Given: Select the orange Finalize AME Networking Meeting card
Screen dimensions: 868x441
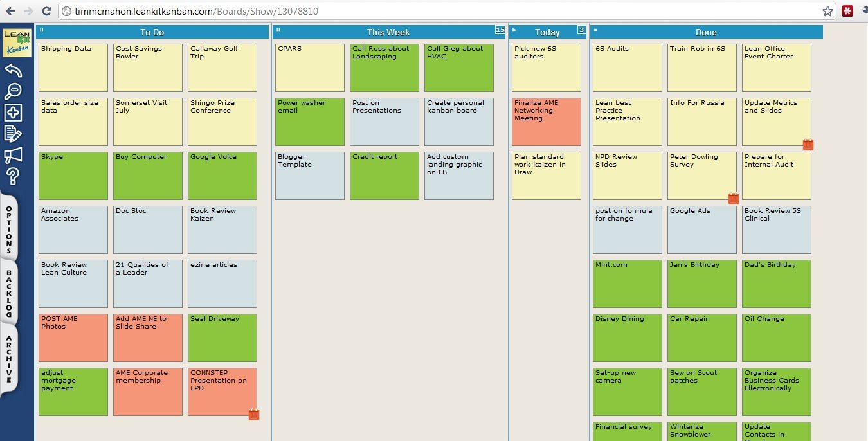Looking at the screenshot, I should point(546,122).
